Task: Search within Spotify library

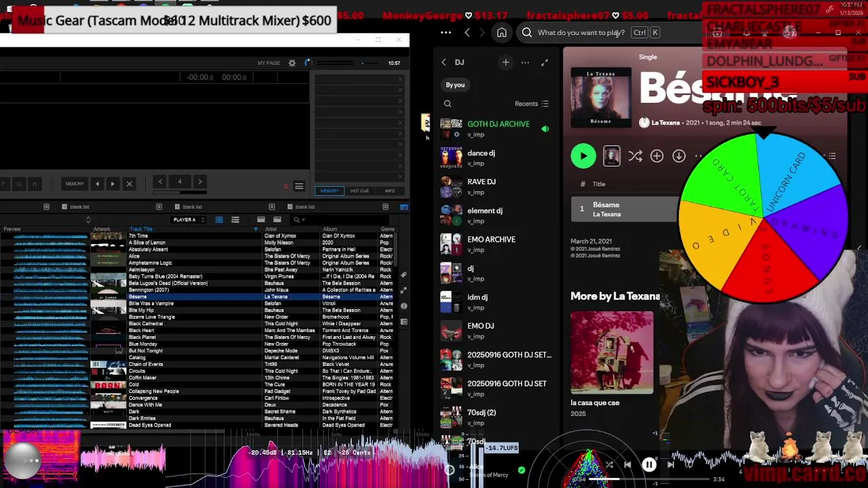Action: point(448,104)
